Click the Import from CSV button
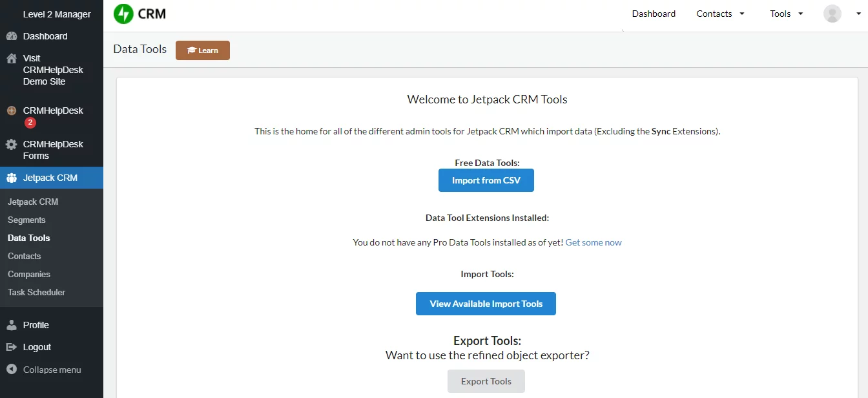The height and width of the screenshot is (398, 868). coord(486,180)
